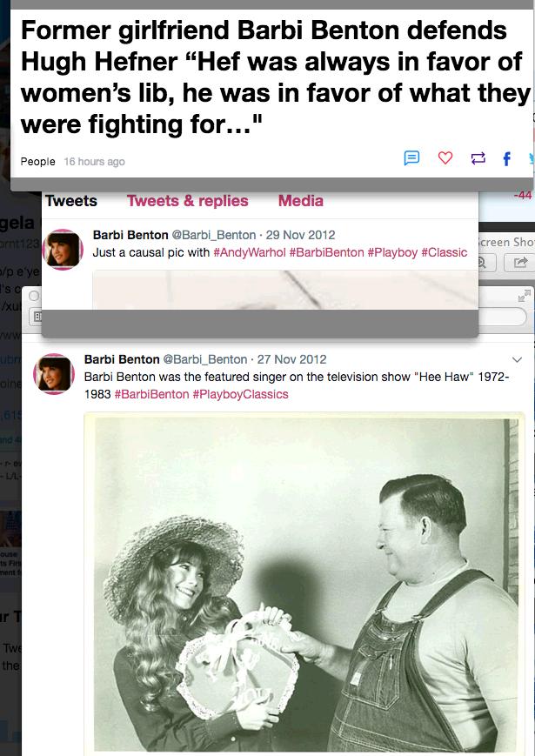Click the share icon in the Screen Shot window toolbar
The height and width of the screenshot is (756, 535).
click(521, 262)
